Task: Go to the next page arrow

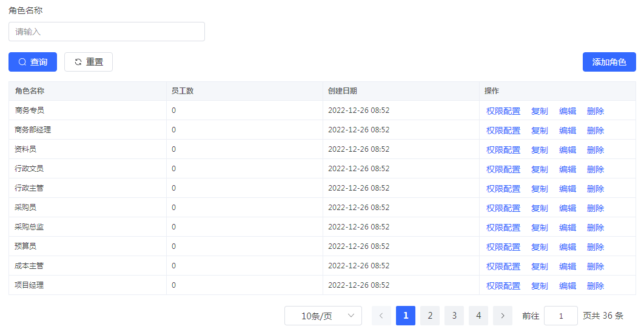Action: tap(503, 316)
